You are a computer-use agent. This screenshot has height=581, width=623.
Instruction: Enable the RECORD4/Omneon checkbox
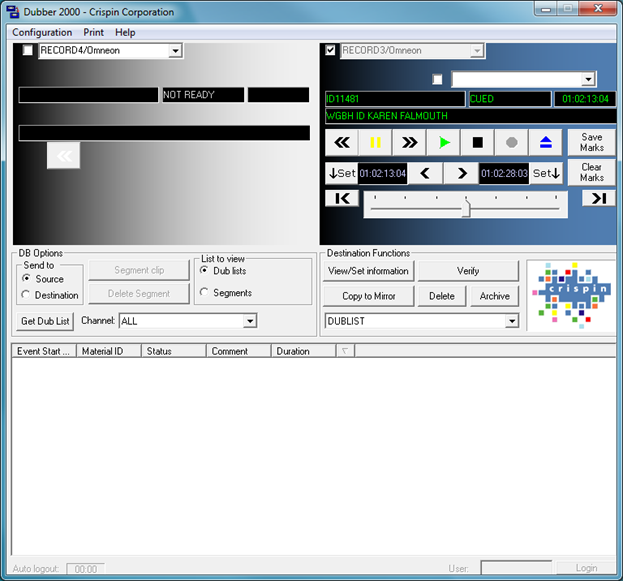[x=27, y=50]
